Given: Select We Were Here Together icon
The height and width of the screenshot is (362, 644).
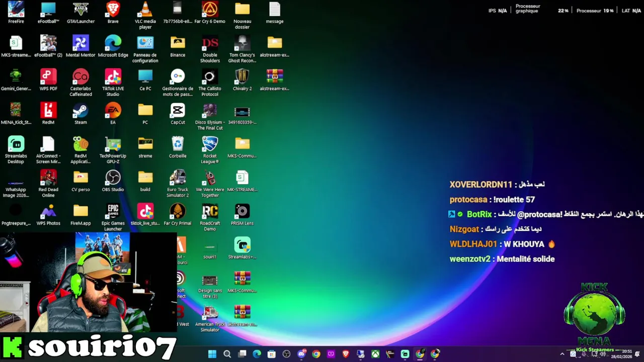Looking at the screenshot, I should click(x=210, y=184).
